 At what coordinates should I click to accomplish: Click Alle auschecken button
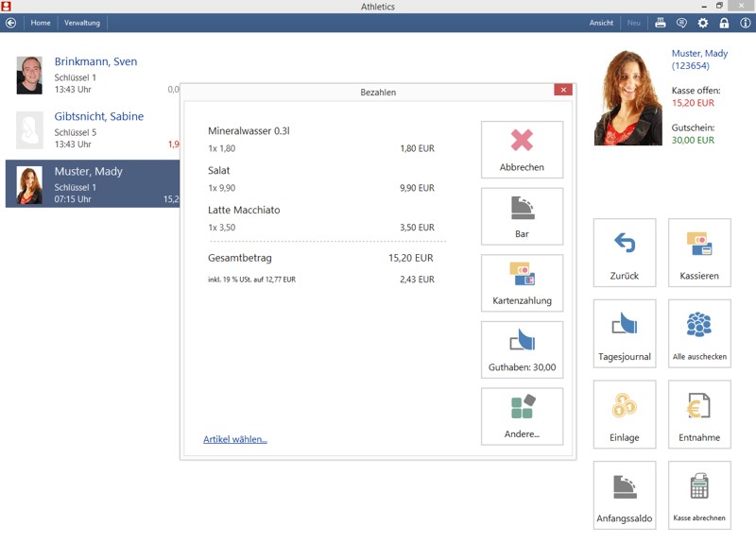coord(699,334)
